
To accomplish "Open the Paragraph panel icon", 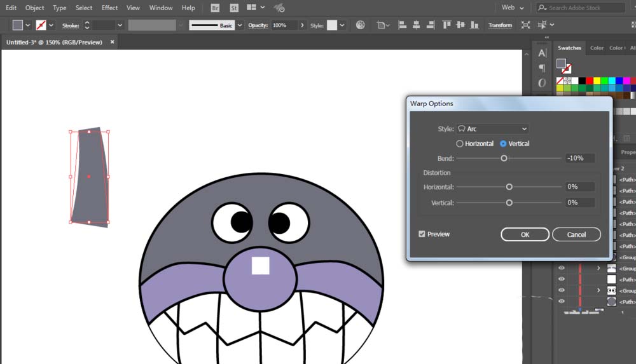I will (x=543, y=68).
